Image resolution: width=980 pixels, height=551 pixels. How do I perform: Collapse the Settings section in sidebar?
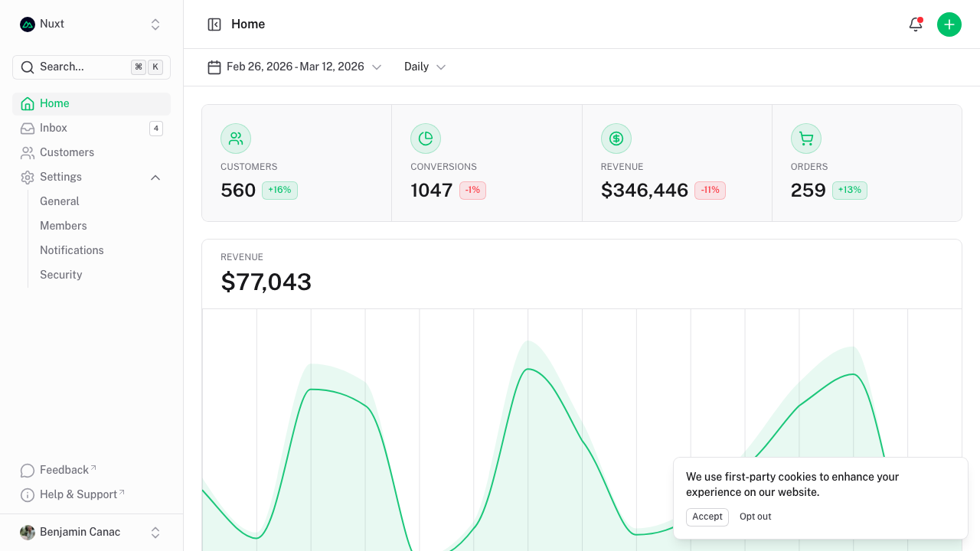(155, 177)
